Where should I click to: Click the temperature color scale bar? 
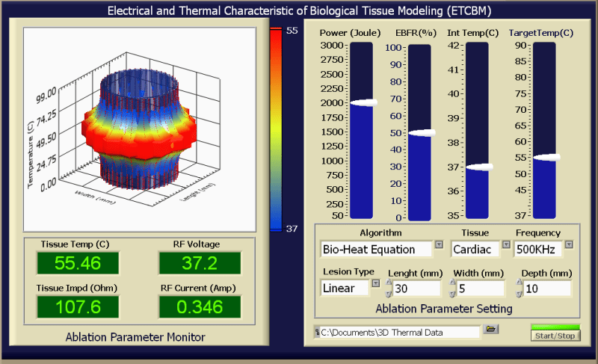click(x=276, y=129)
